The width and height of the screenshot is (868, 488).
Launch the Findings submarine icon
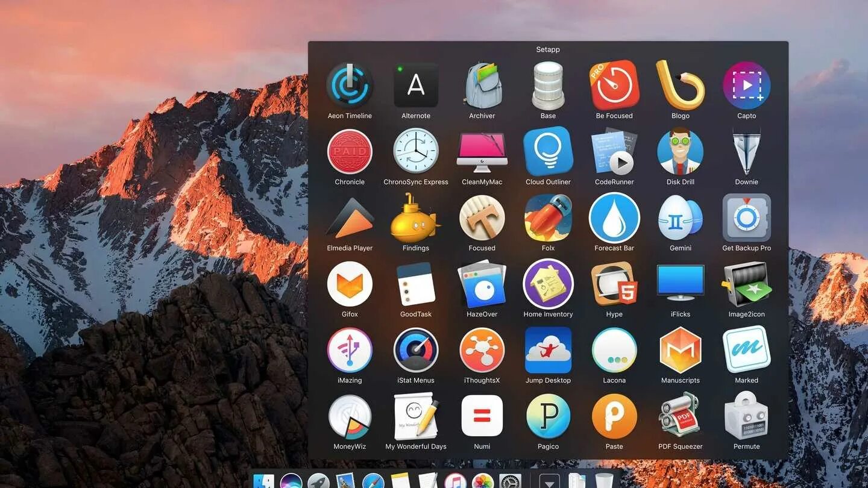[x=416, y=218]
